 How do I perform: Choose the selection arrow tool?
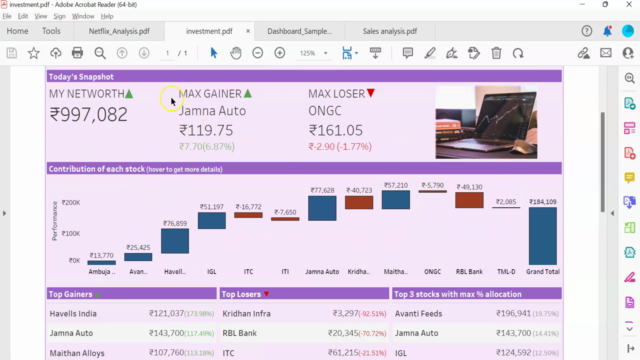pos(213,53)
